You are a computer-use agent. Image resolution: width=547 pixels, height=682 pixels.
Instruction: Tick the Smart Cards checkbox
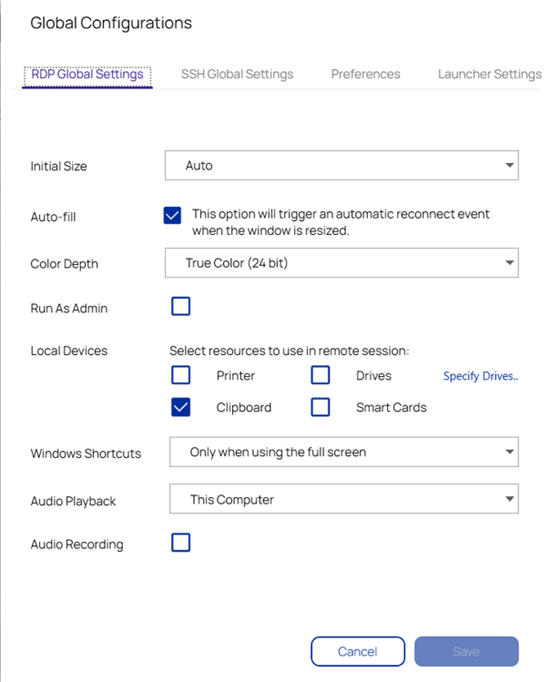coord(320,407)
